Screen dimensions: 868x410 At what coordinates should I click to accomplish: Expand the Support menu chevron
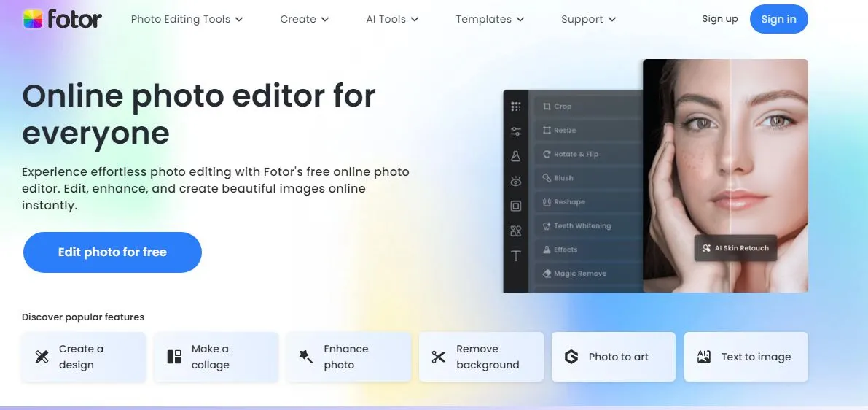click(611, 20)
